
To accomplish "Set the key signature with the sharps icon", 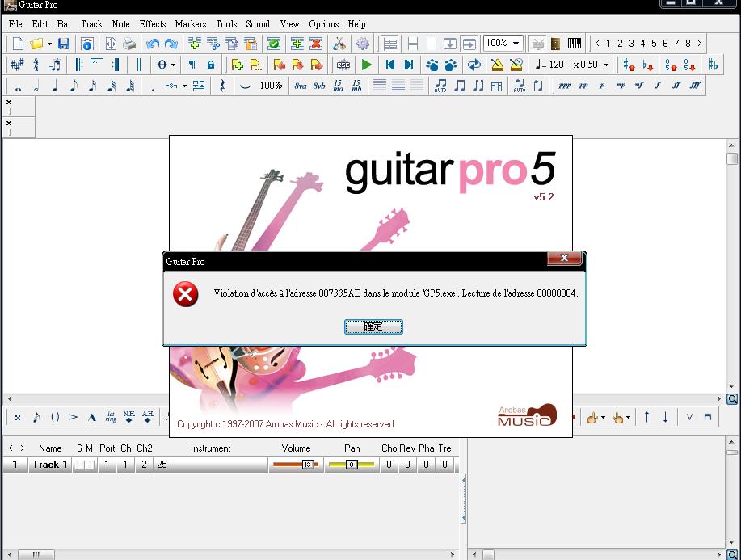I will tap(17, 65).
